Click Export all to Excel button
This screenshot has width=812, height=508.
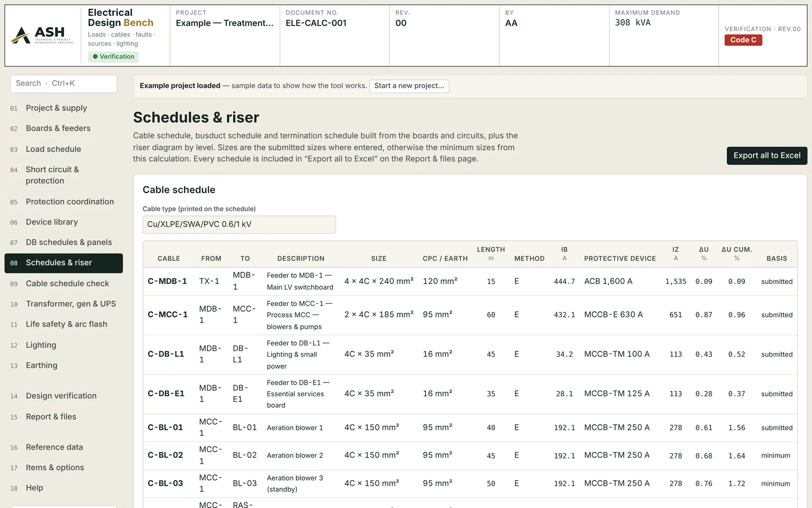(x=767, y=155)
